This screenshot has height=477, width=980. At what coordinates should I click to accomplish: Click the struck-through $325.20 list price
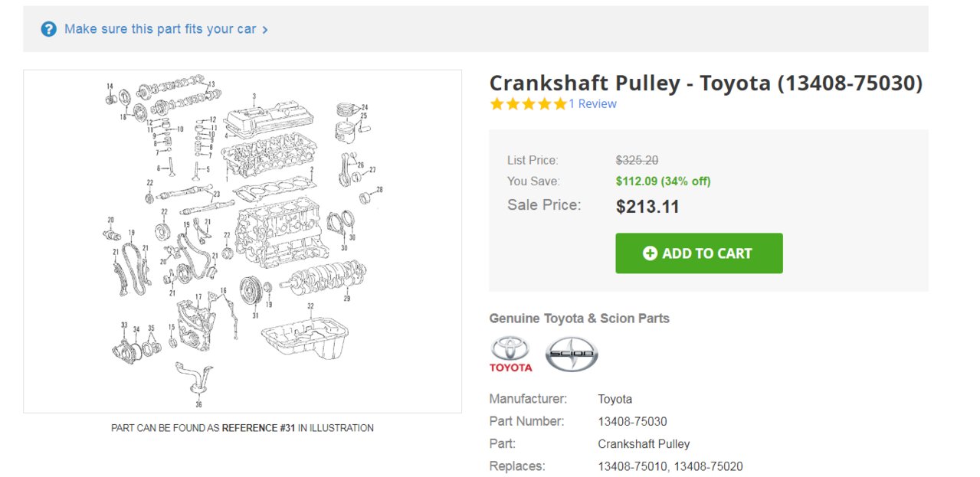(637, 161)
